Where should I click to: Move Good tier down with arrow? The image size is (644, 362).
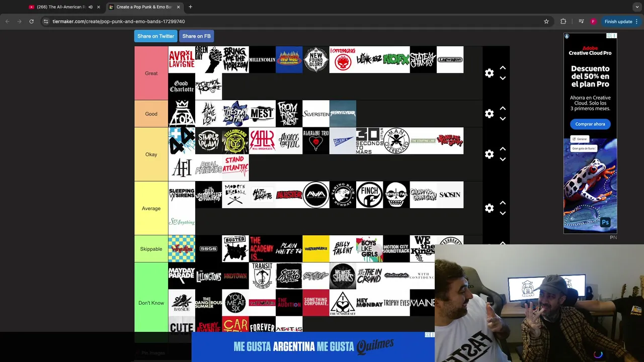point(502,119)
